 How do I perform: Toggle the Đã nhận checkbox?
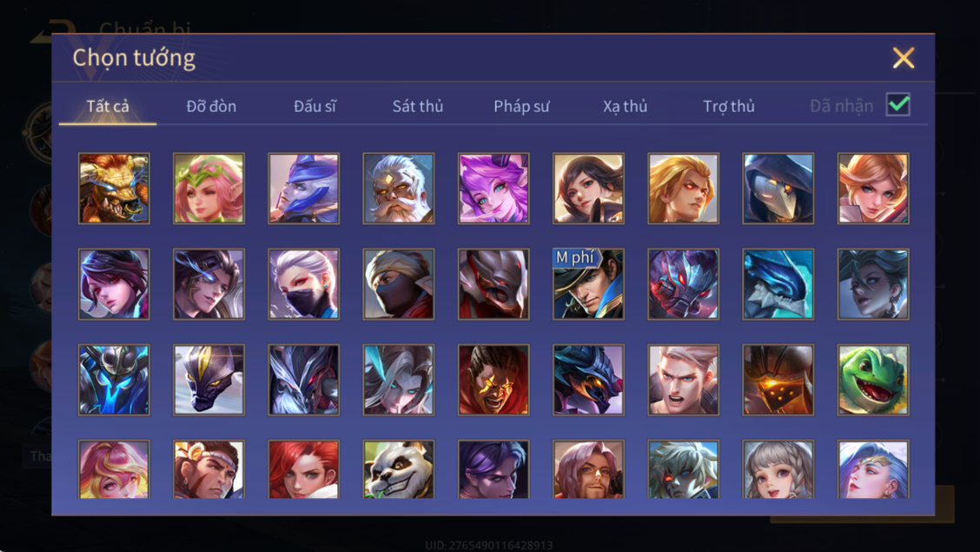pos(897,104)
